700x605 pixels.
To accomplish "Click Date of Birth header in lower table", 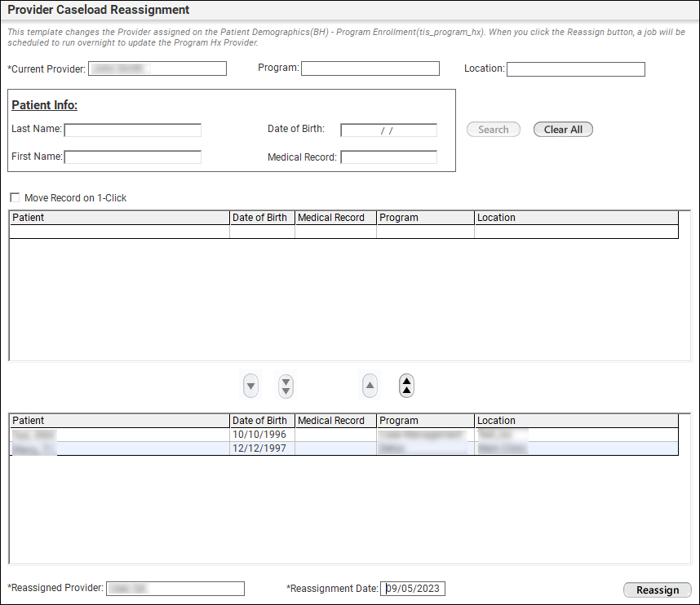I will click(x=262, y=421).
